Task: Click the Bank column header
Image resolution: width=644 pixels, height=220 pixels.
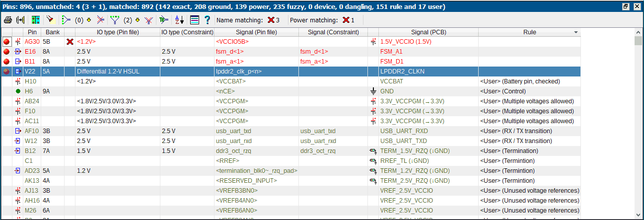Action: click(x=52, y=32)
